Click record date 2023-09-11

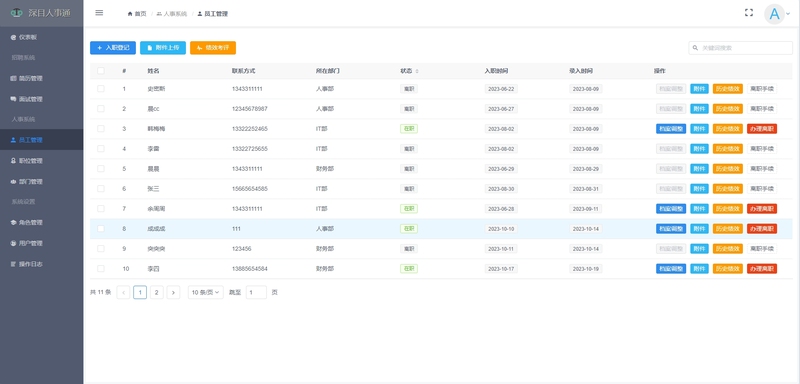[x=586, y=209]
